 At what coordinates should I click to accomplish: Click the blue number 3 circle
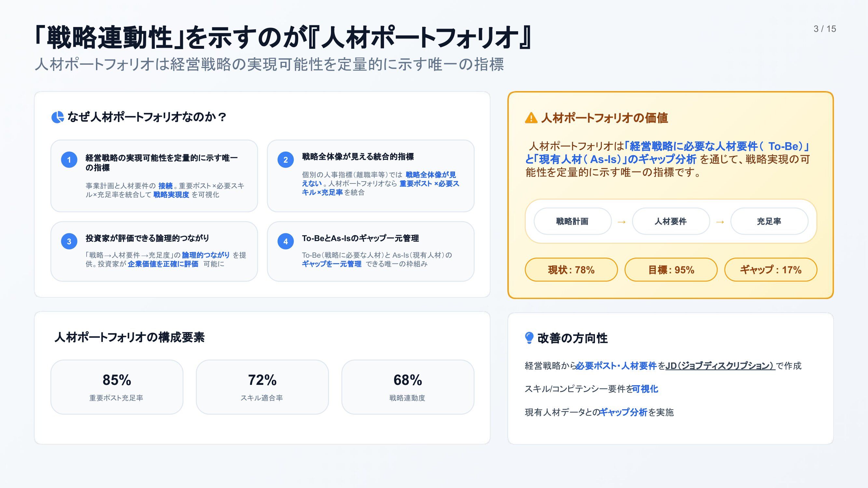coord(69,241)
